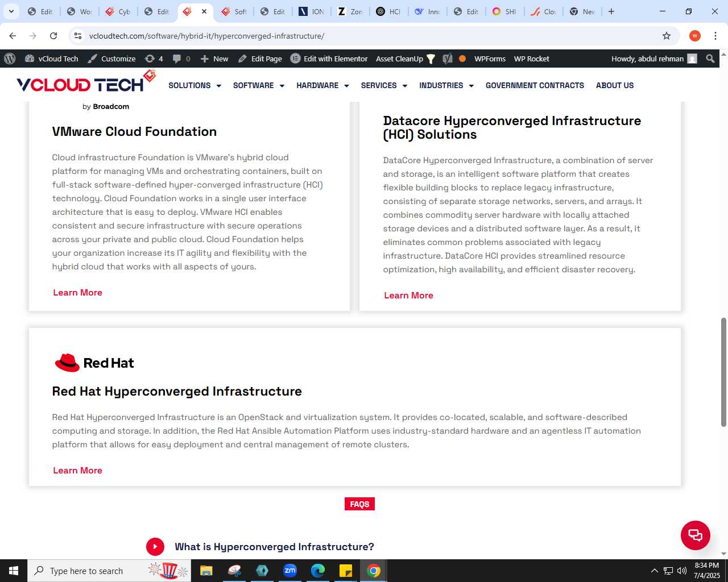Viewport: 728px width, 582px height.
Task: Open the WordPress logo menu in admin bar
Action: 10,59
